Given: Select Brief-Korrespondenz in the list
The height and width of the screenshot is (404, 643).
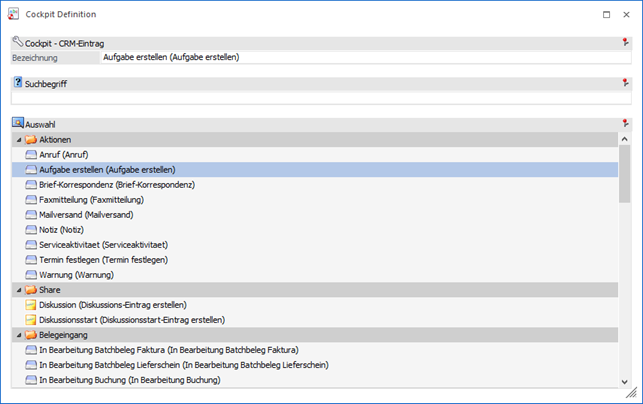Looking at the screenshot, I should 116,184.
